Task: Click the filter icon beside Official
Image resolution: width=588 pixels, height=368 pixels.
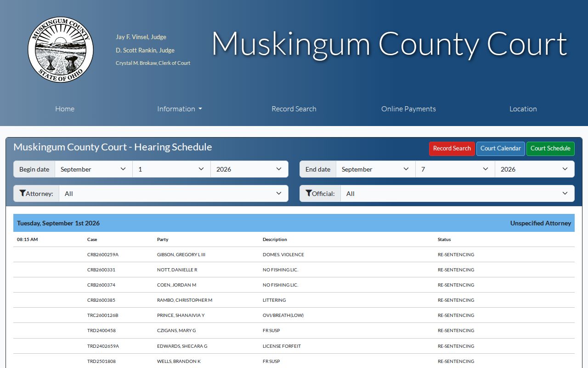Action: 308,193
